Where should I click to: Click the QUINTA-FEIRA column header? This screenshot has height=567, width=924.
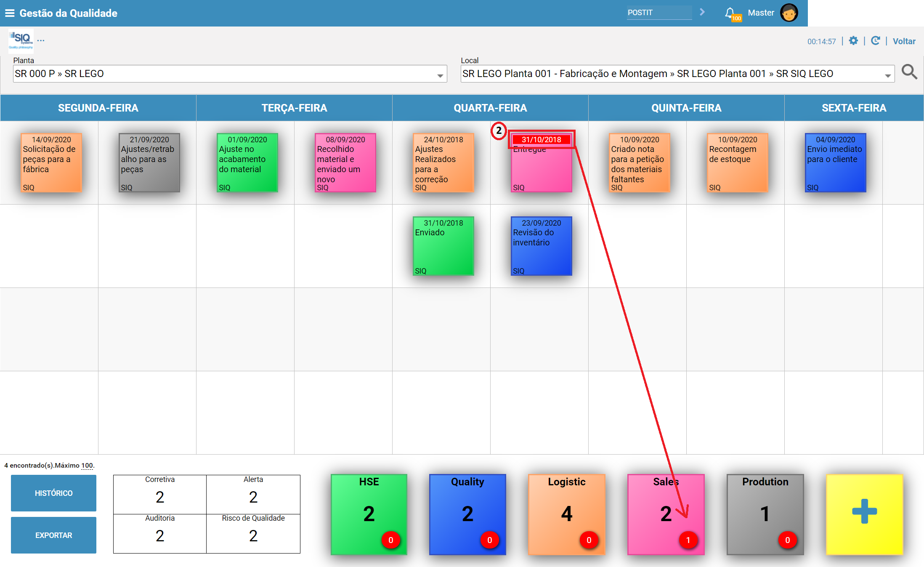pyautogui.click(x=686, y=108)
